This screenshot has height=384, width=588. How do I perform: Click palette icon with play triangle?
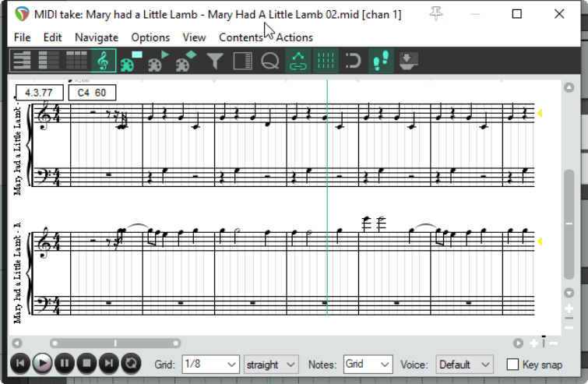[158, 61]
